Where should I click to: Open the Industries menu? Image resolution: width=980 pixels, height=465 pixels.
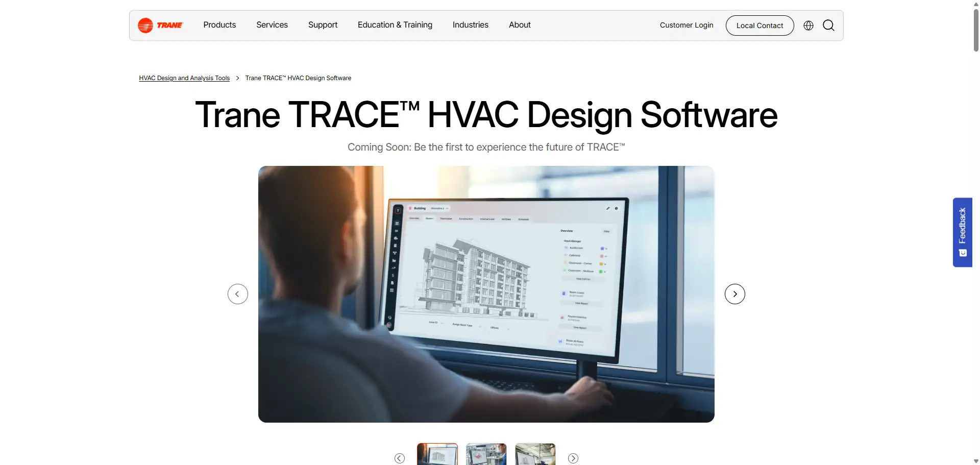click(471, 25)
